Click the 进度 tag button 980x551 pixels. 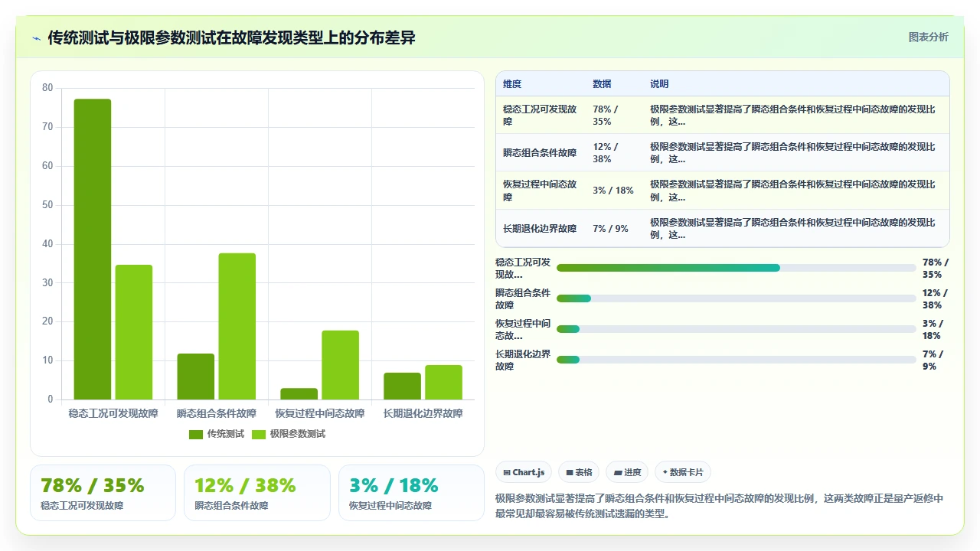pyautogui.click(x=627, y=472)
